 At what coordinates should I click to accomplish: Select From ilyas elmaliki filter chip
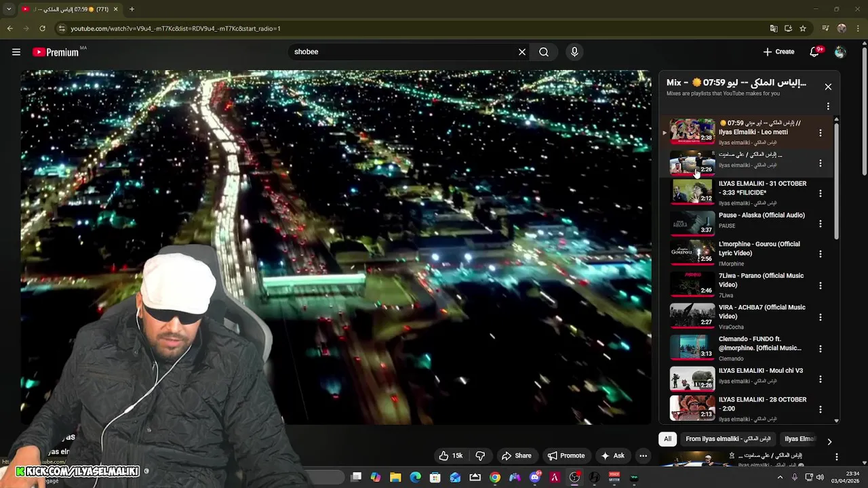pos(728,439)
